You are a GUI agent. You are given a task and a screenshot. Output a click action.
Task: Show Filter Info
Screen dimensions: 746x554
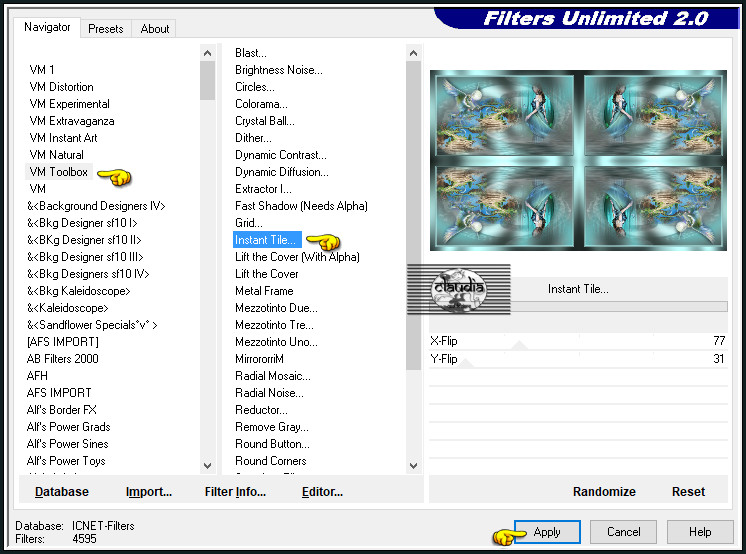tap(235, 492)
